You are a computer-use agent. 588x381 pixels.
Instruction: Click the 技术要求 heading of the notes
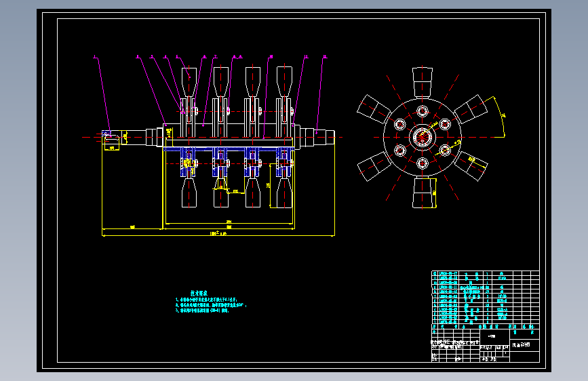point(199,293)
